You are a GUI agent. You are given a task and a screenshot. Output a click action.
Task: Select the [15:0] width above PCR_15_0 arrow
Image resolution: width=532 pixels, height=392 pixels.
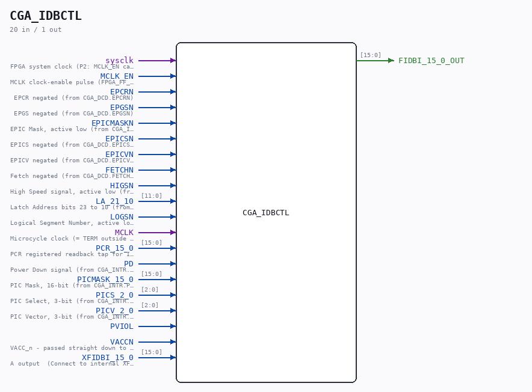pyautogui.click(x=152, y=242)
